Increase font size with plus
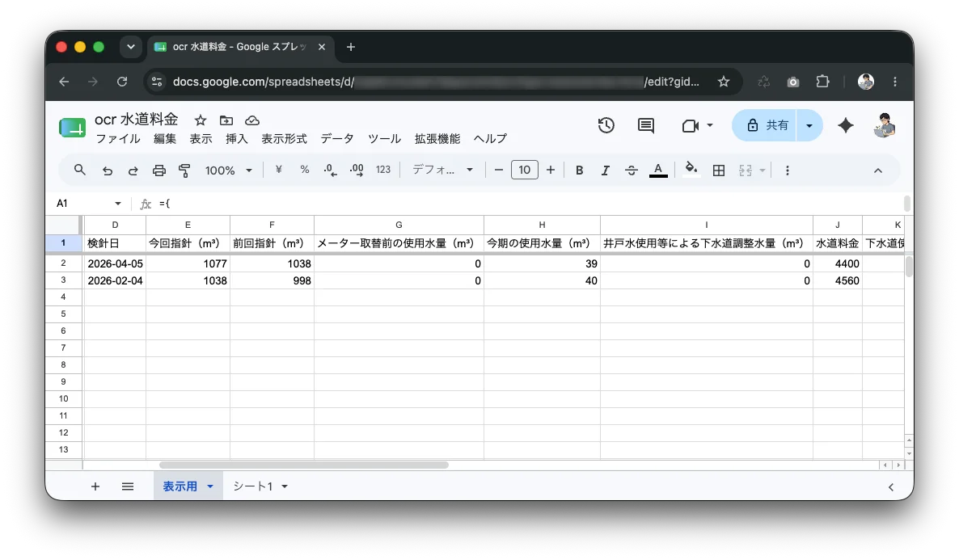Screen dimensions: 959x560 [x=551, y=170]
